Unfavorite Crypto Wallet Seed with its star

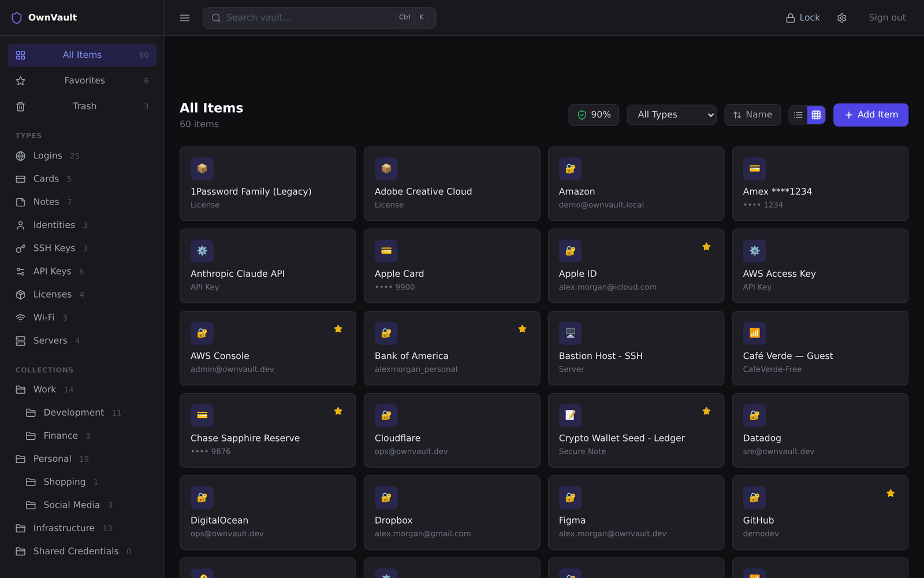[x=706, y=411]
